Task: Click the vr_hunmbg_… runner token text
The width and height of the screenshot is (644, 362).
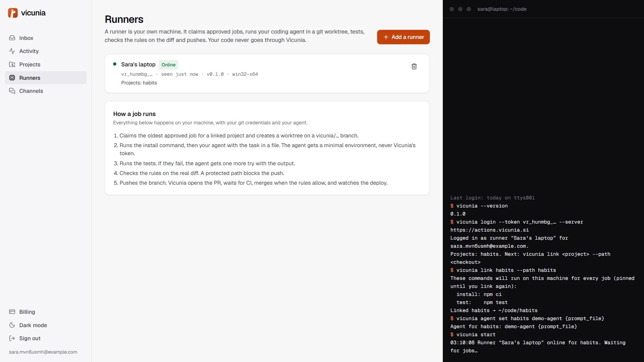Action: (137, 74)
